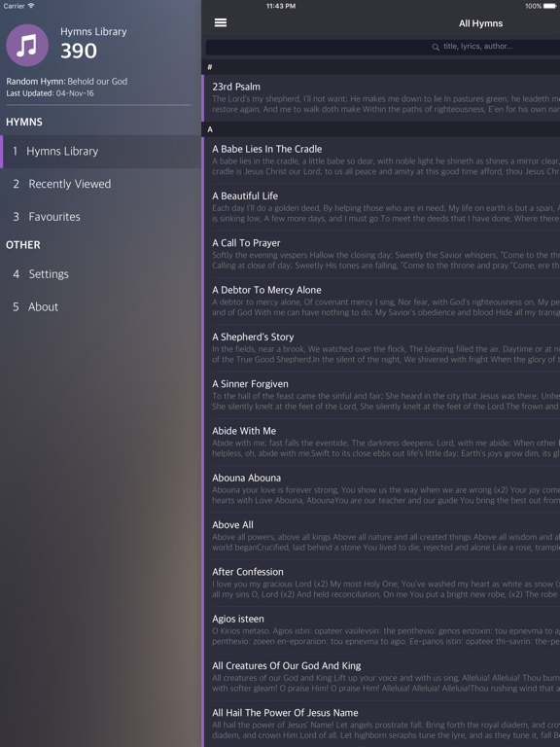560x747 pixels.
Task: Tap the OTHER section heading
Action: click(x=23, y=245)
